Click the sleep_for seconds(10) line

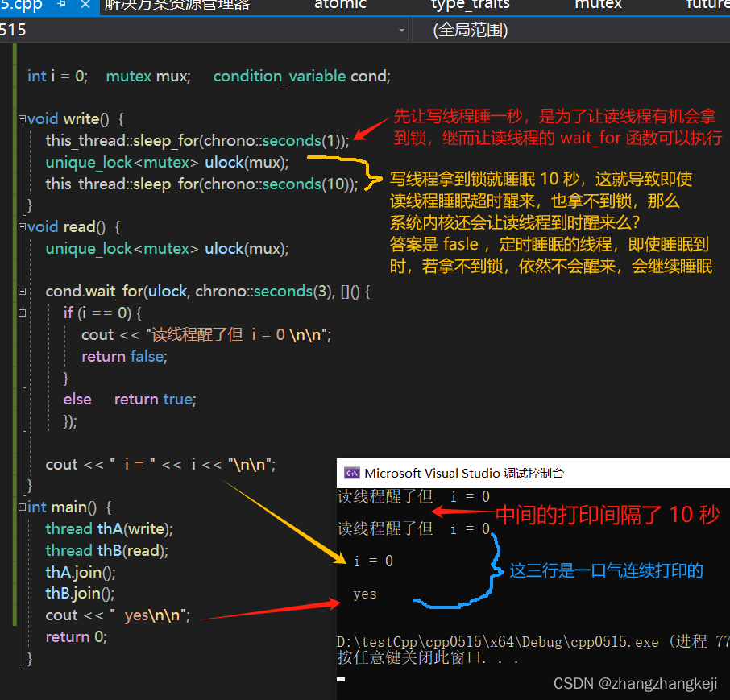coord(201,184)
